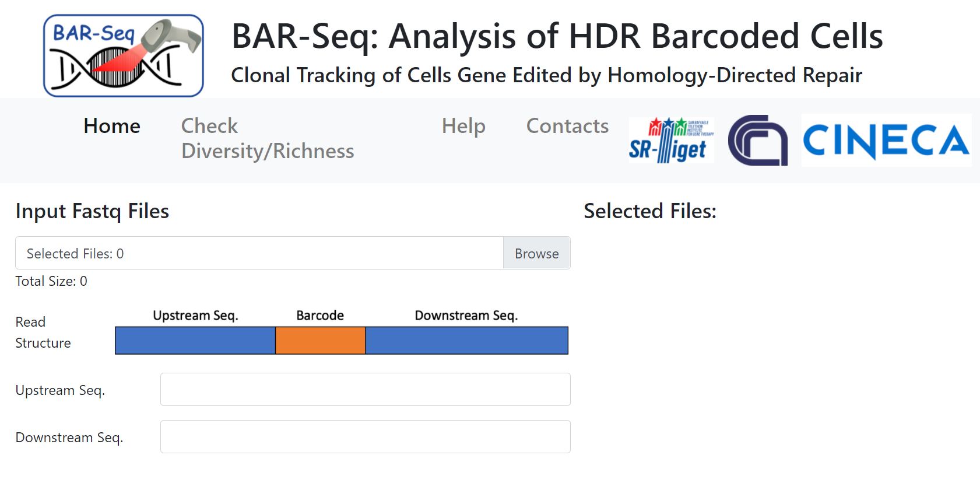Viewport: 980px width, 483px height.
Task: Click the Selected Files: heading on right
Action: pyautogui.click(x=649, y=211)
